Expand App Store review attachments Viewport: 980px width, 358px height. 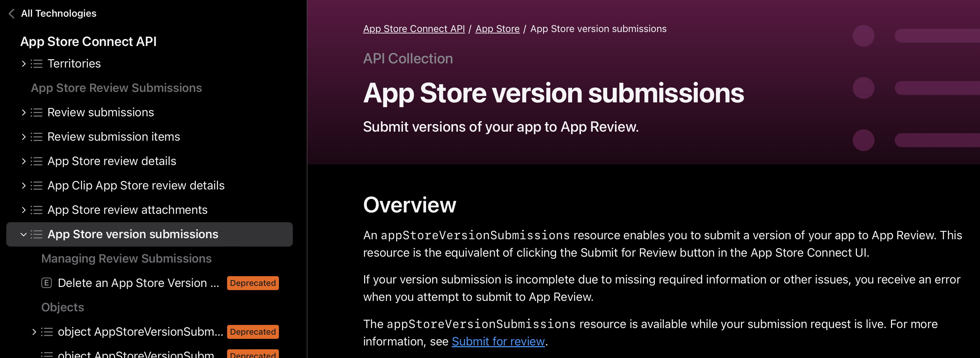24,210
